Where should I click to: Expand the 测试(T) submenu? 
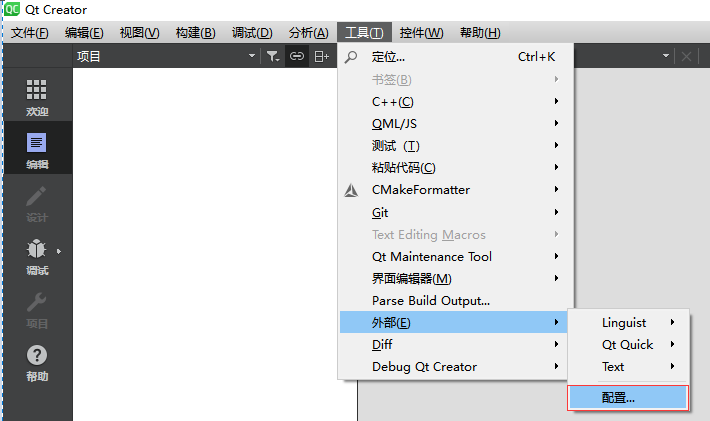tap(456, 146)
